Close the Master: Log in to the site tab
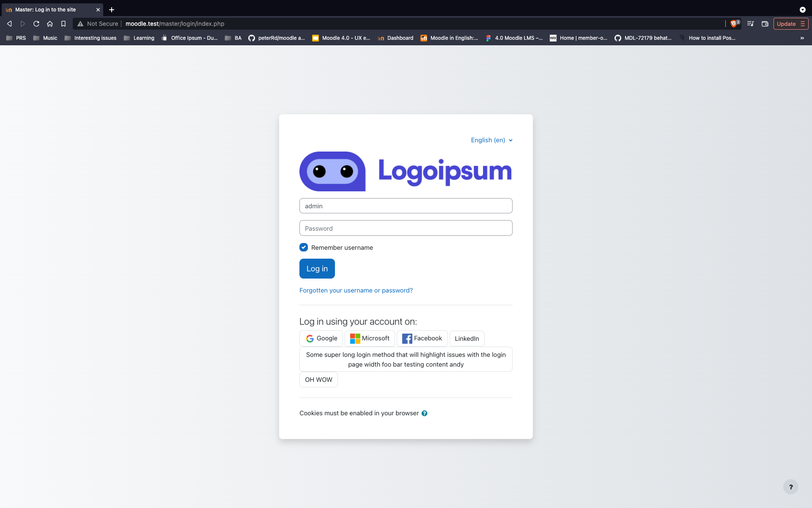This screenshot has width=812, height=508. coord(98,9)
